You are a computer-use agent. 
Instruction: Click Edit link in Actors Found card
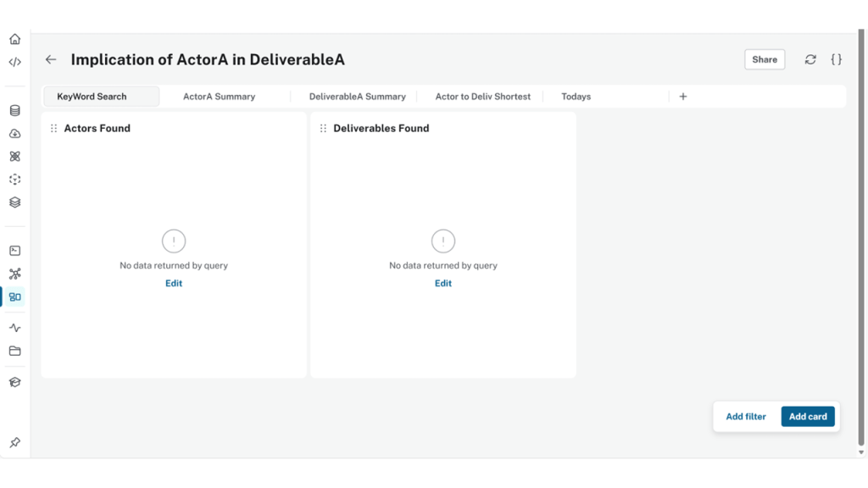174,284
